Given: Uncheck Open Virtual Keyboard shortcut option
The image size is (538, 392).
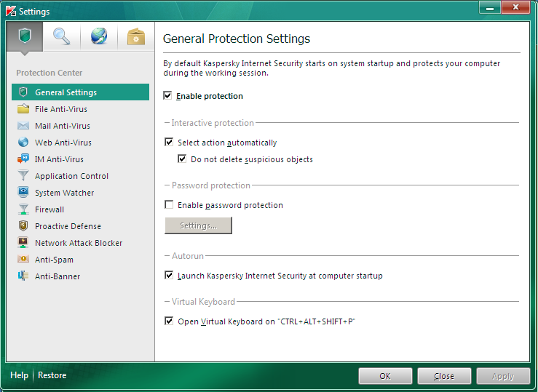Looking at the screenshot, I should tap(170, 321).
